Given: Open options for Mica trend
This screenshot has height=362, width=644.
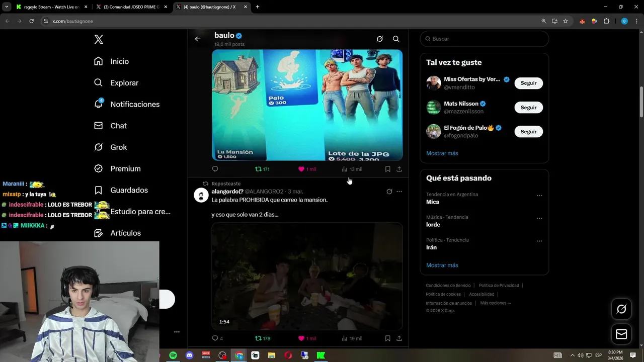Looking at the screenshot, I should (x=539, y=196).
